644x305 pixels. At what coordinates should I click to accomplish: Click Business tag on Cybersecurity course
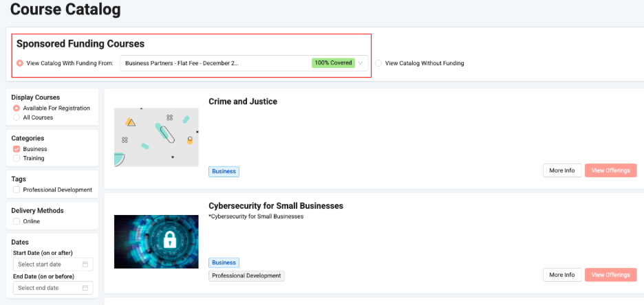tap(224, 263)
